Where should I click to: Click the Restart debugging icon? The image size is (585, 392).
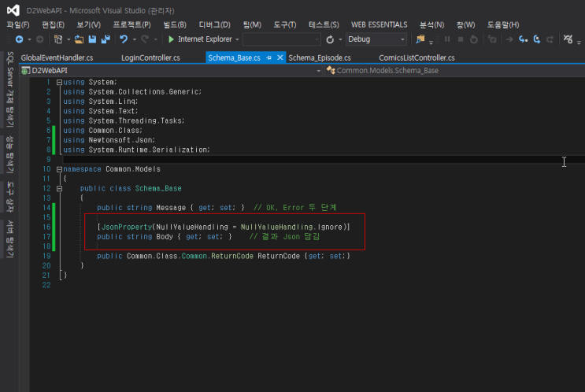[473, 39]
